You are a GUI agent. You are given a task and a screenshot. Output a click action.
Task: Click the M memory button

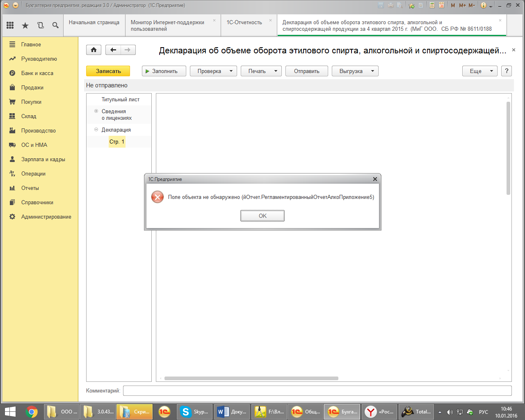click(x=453, y=5)
